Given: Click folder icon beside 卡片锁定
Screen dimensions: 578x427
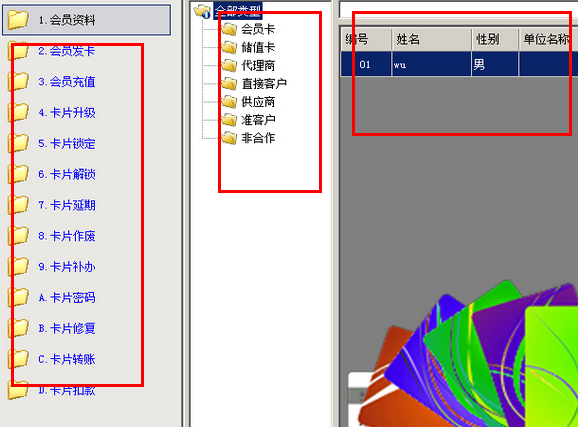Looking at the screenshot, I should [x=18, y=143].
